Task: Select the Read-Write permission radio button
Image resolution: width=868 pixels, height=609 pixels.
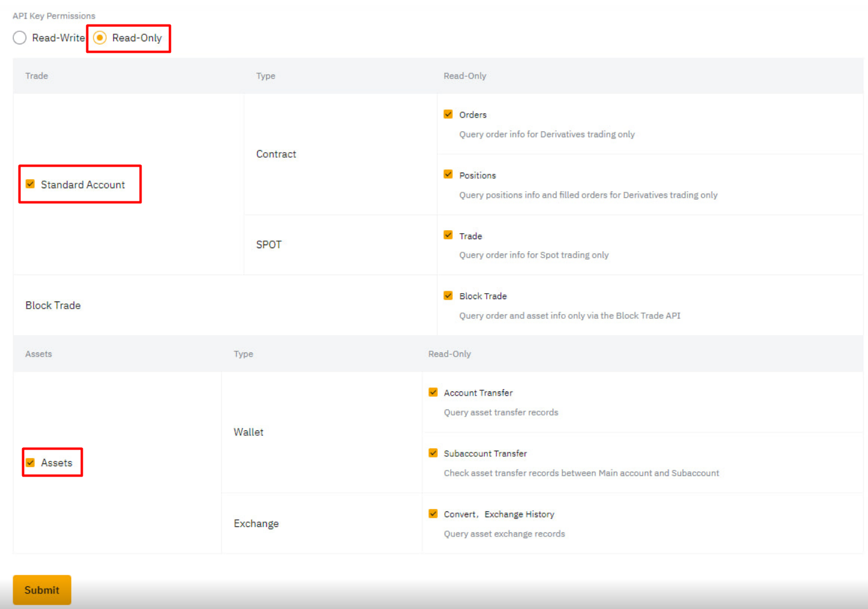Action: (x=20, y=38)
